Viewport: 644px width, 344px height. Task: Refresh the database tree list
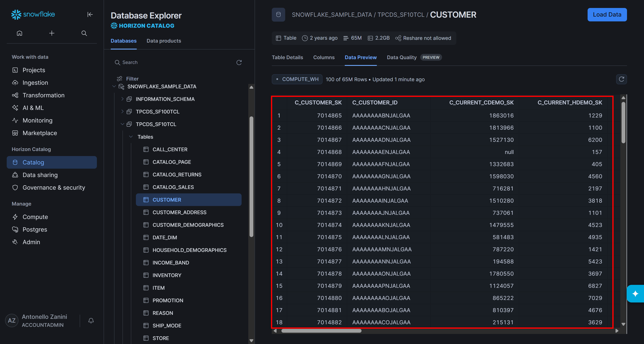(239, 62)
